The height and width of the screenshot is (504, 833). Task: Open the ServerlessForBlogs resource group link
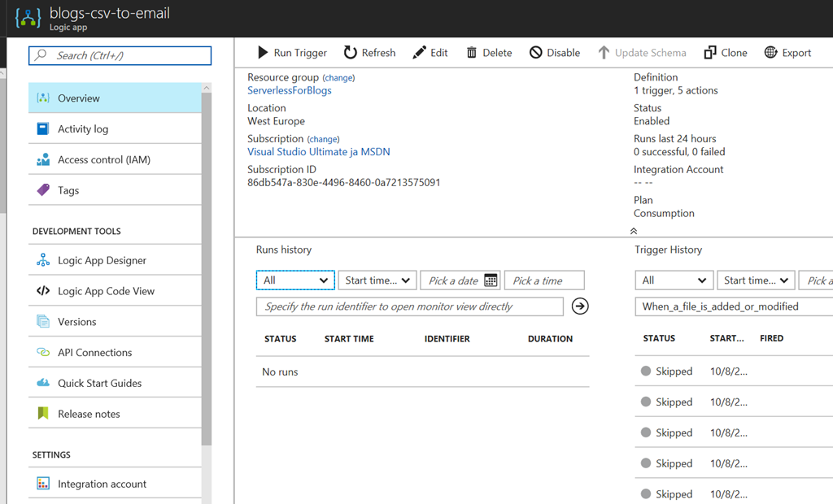pos(290,90)
